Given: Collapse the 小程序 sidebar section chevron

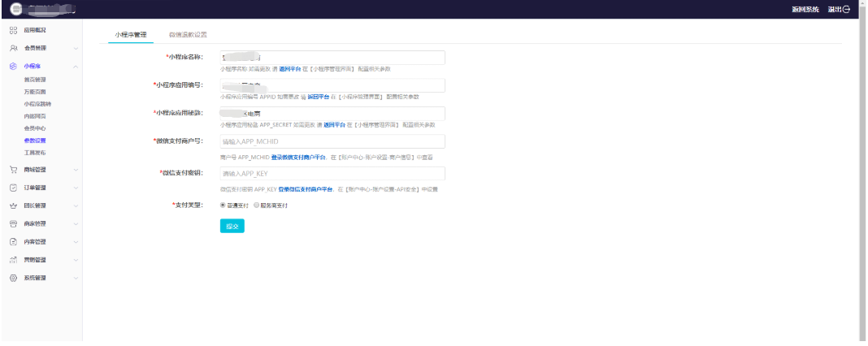Looking at the screenshot, I should tap(76, 67).
